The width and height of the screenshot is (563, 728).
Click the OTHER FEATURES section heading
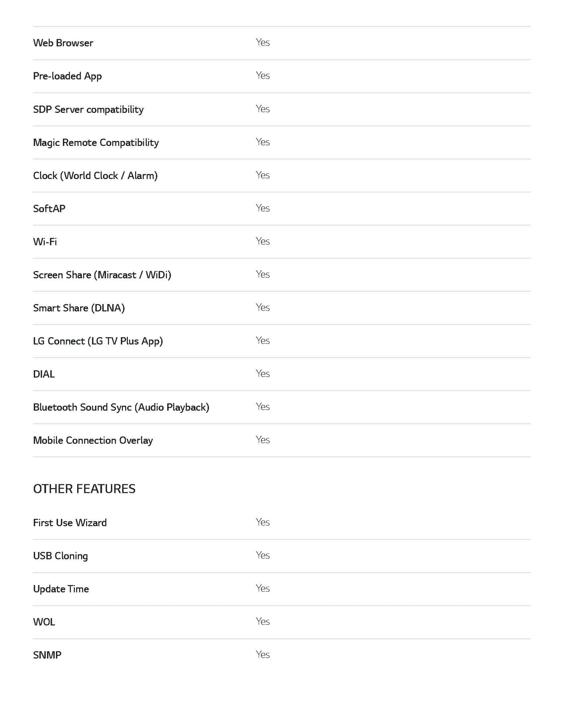pyautogui.click(x=84, y=489)
